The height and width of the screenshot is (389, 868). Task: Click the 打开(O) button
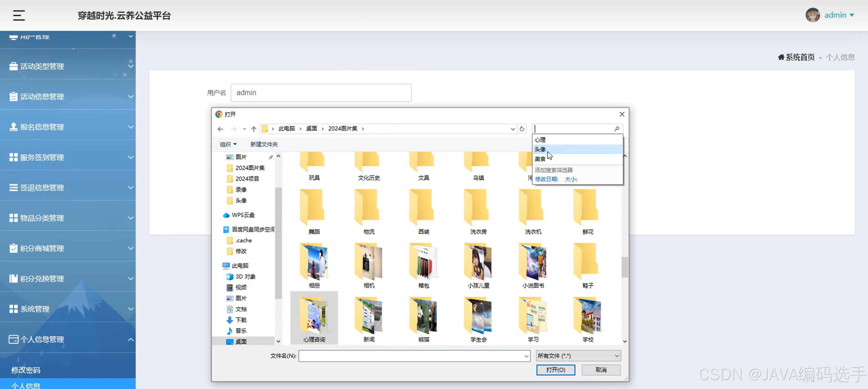click(555, 370)
